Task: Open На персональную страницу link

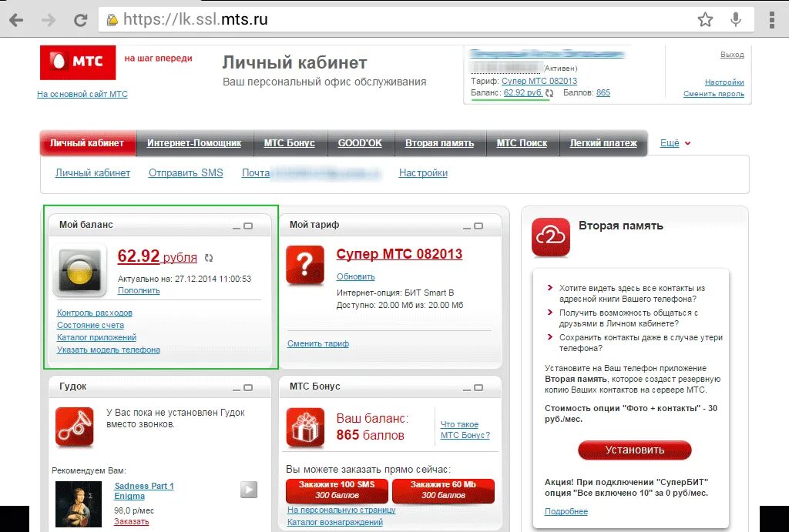Action: tap(341, 510)
